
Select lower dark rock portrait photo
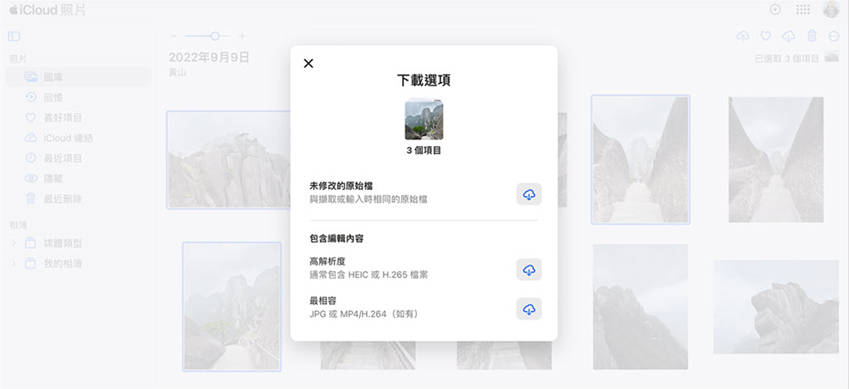[640, 307]
